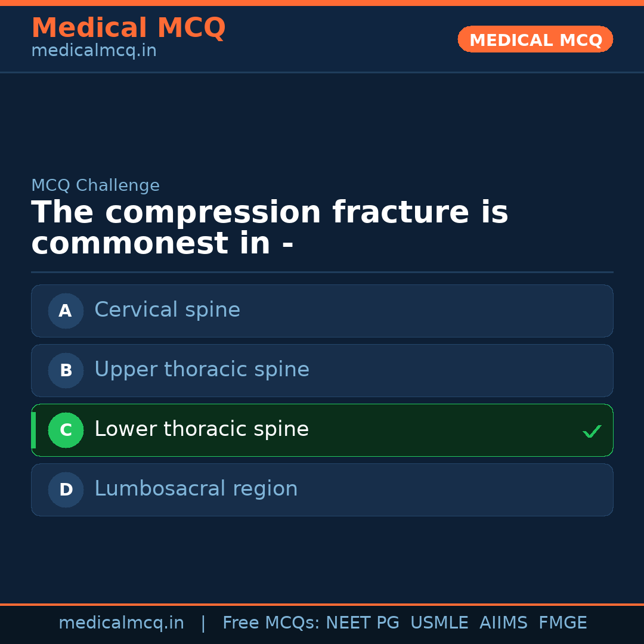Viewport: 644px width, 644px height.
Task: Pick the 'Lower thoracic spine' answer text
Action: pos(202,429)
